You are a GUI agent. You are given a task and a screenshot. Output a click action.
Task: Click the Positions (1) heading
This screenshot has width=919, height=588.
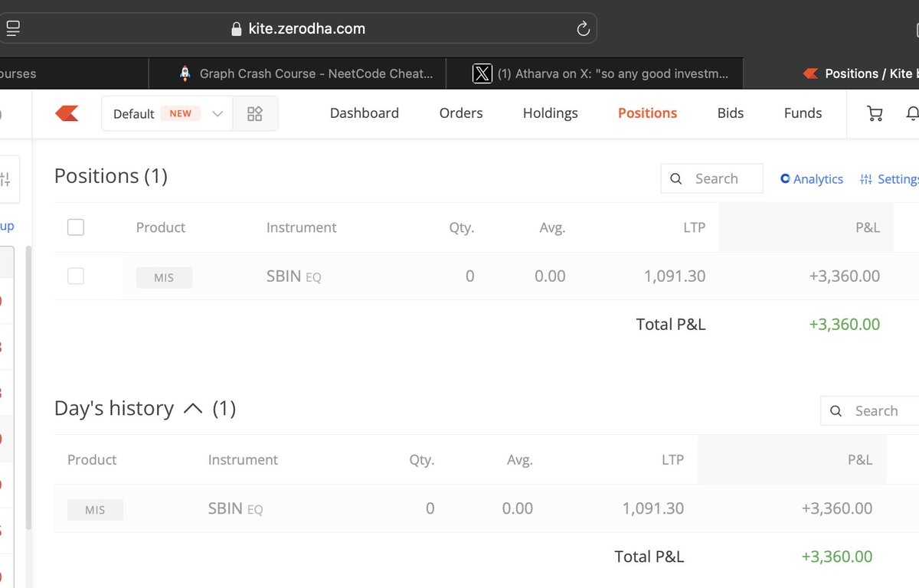tap(111, 176)
